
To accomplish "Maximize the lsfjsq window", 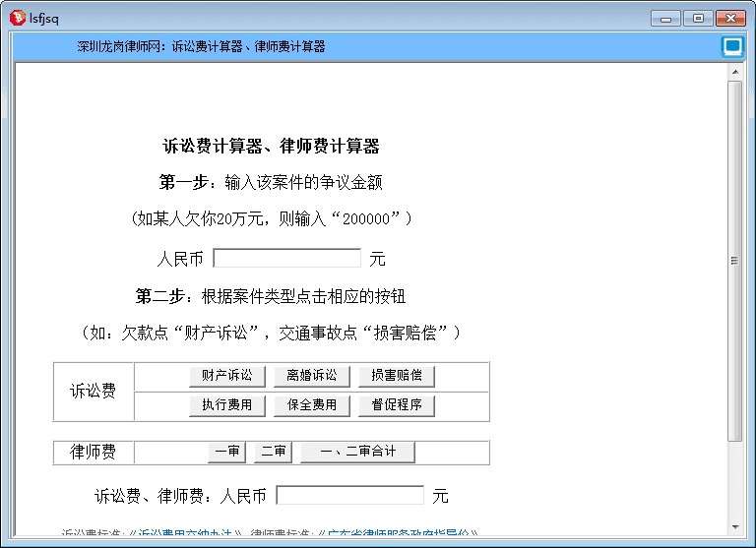I will 698,18.
